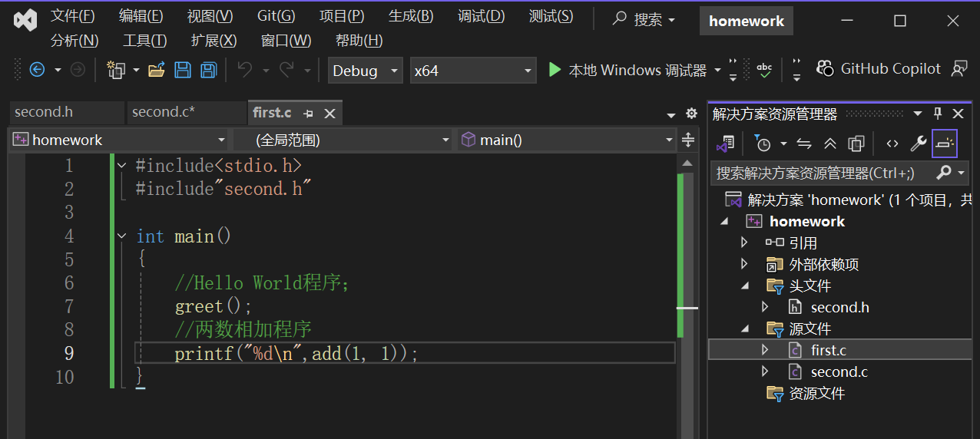
Task: Open the 编辑(E) menu
Action: (x=141, y=16)
